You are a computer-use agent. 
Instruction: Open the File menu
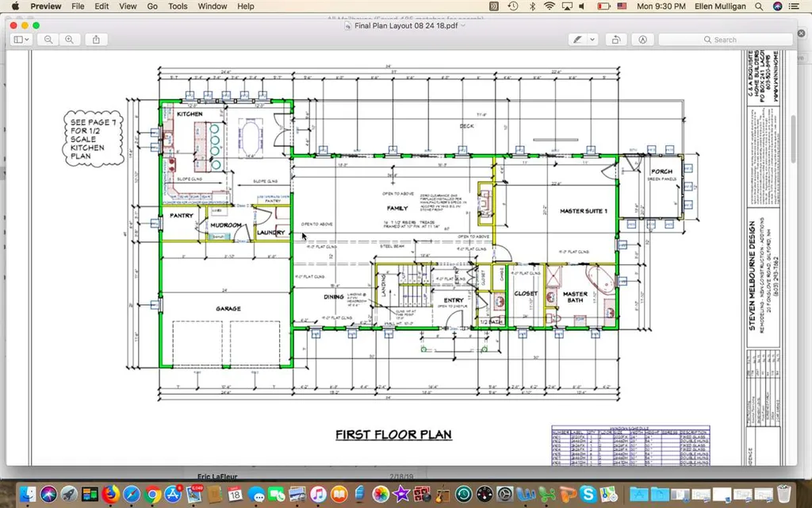(x=78, y=6)
